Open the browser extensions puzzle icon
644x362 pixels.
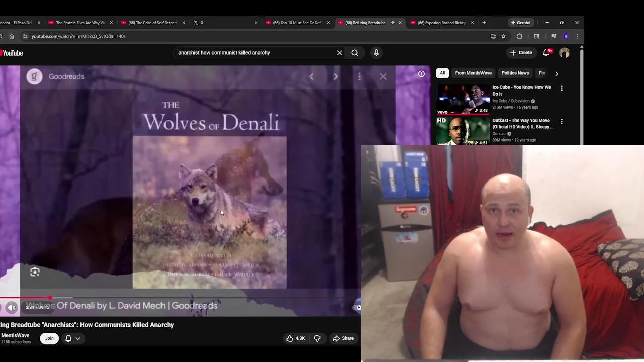coord(520,36)
